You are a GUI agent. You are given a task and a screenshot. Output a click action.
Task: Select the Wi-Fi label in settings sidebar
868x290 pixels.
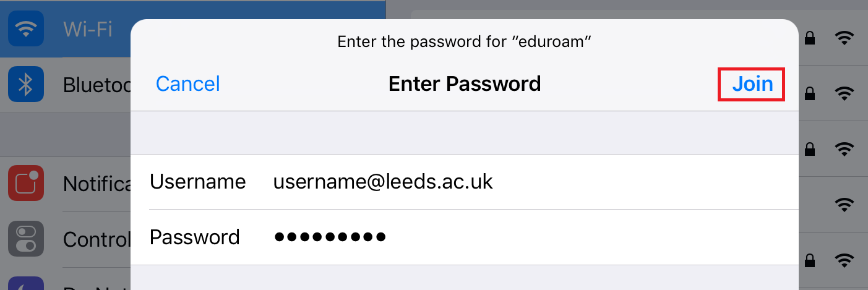pyautogui.click(x=87, y=29)
